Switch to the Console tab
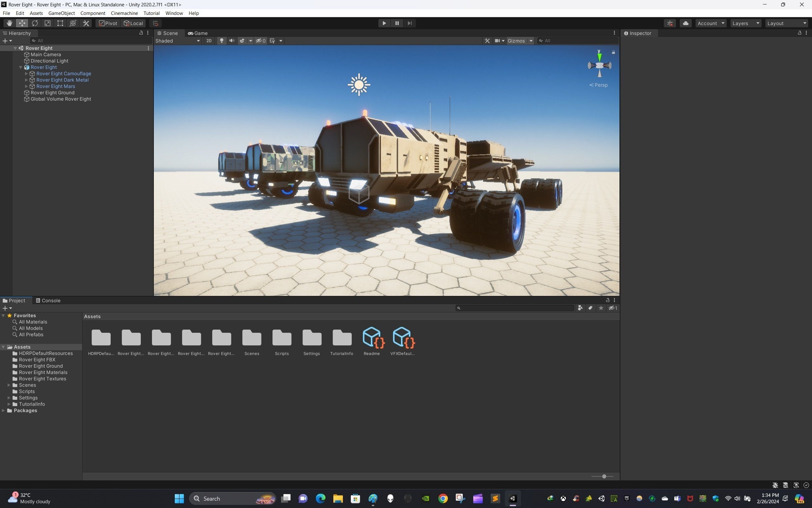The width and height of the screenshot is (812, 508). [x=48, y=300]
